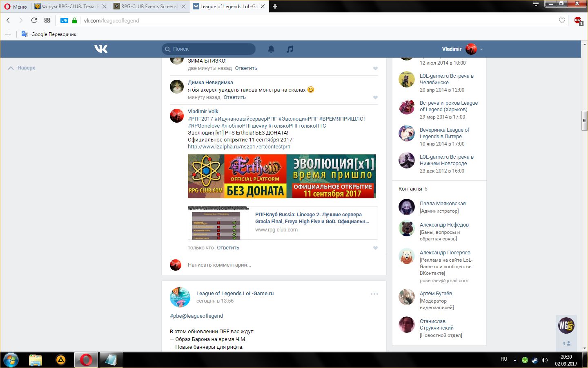The height and width of the screenshot is (368, 588).
Task: Open Встреча в Нижнем Новгороде event
Action: click(x=447, y=160)
